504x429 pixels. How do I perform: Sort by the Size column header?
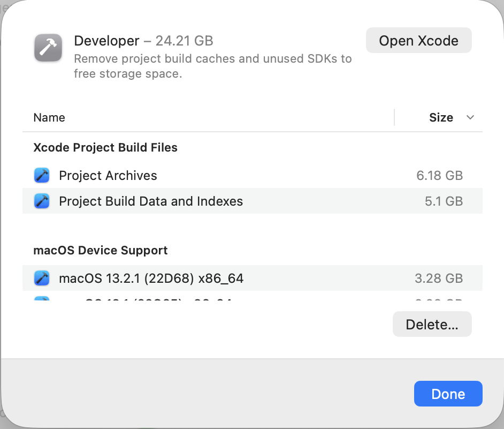coord(441,118)
